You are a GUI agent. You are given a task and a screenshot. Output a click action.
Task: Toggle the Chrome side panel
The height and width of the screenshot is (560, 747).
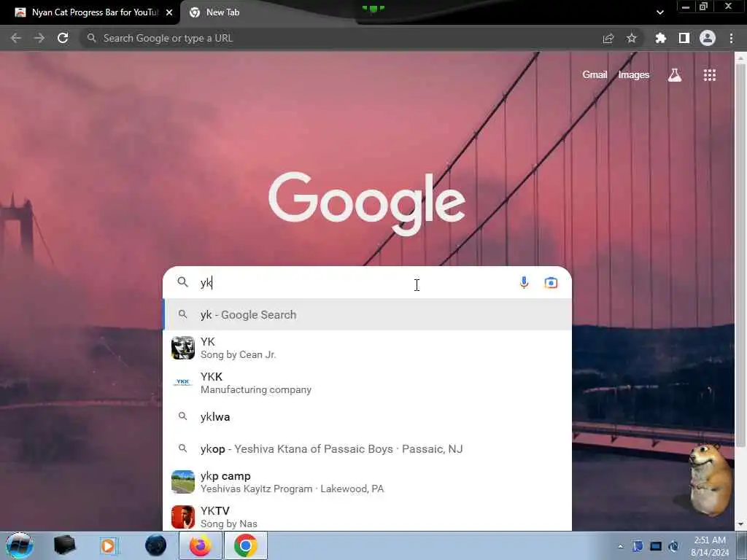(x=684, y=38)
